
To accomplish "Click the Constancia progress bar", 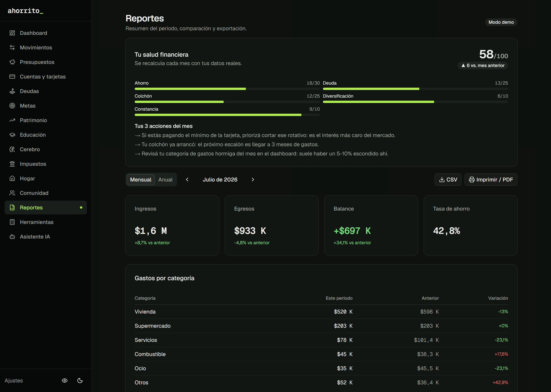I will (227, 115).
